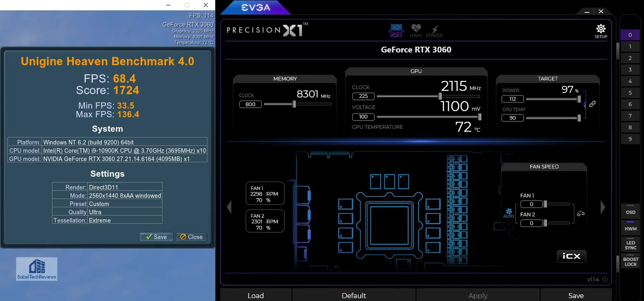Image resolution: width=644 pixels, height=301 pixels.
Task: Select profile slot 7
Action: (x=630, y=116)
